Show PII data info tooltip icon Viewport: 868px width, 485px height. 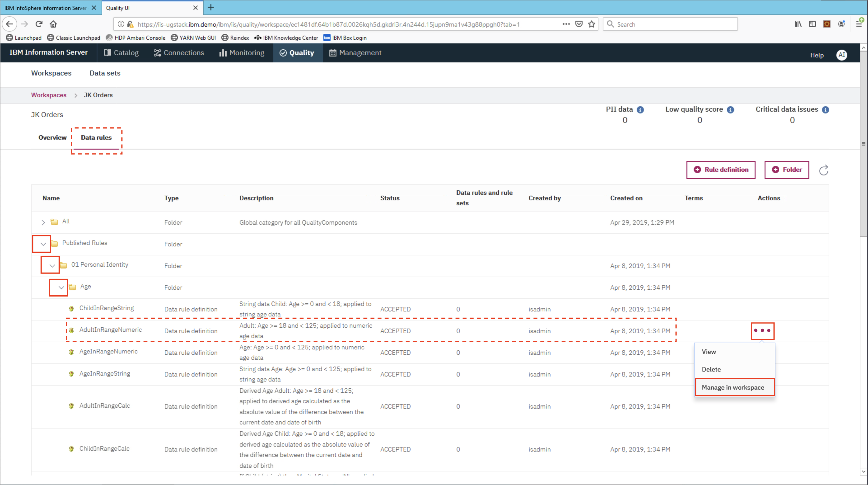tap(640, 110)
